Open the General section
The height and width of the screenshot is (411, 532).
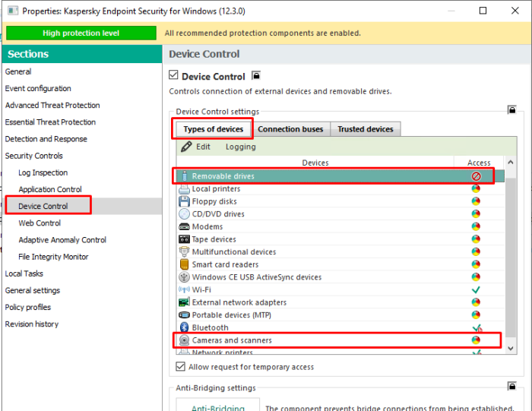coord(18,71)
